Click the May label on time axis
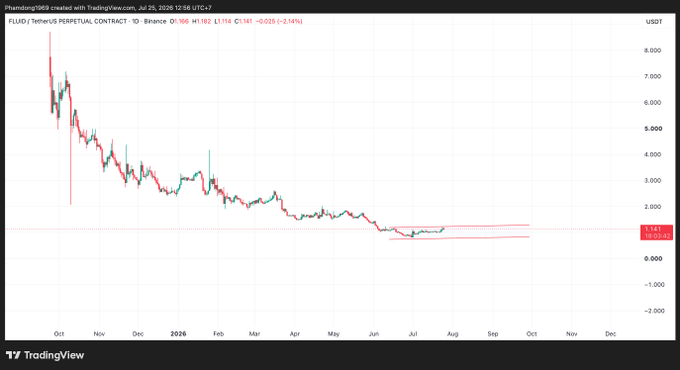Viewport: 680px width, 370px height. pos(333,334)
